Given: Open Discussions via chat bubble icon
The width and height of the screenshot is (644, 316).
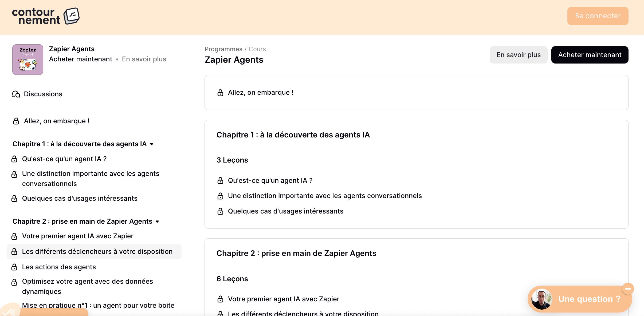Looking at the screenshot, I should (16, 94).
